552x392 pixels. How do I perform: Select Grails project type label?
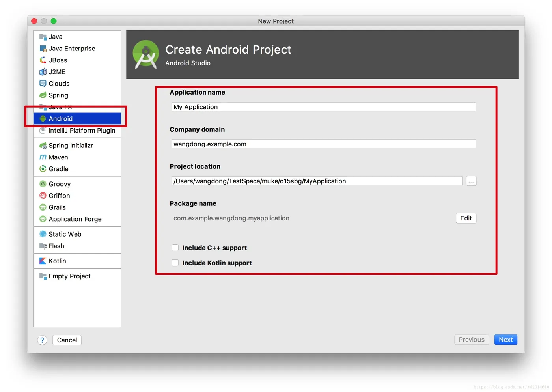click(x=57, y=207)
